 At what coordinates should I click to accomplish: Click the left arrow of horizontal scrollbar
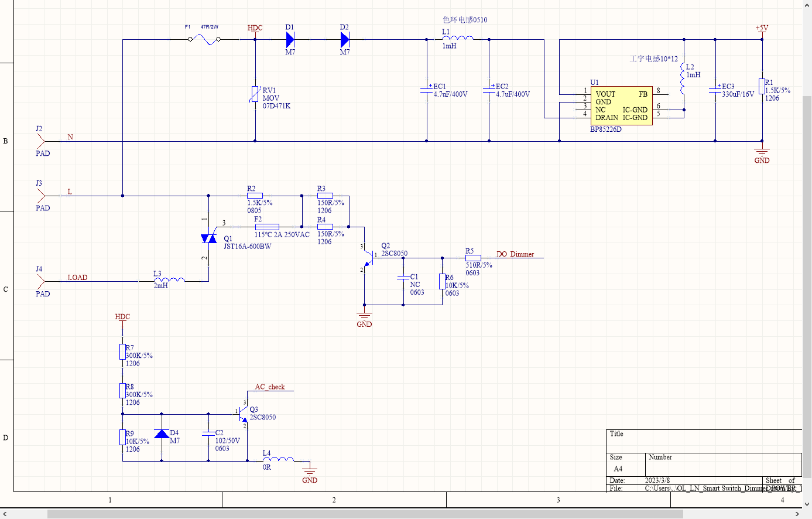point(5,514)
